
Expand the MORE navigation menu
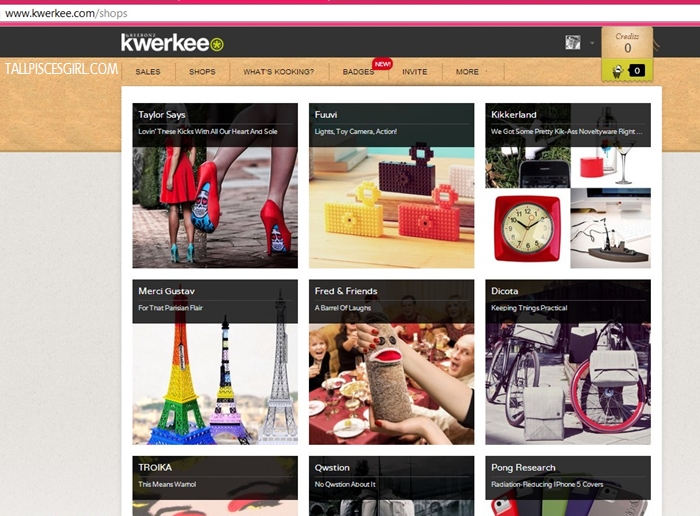click(467, 71)
